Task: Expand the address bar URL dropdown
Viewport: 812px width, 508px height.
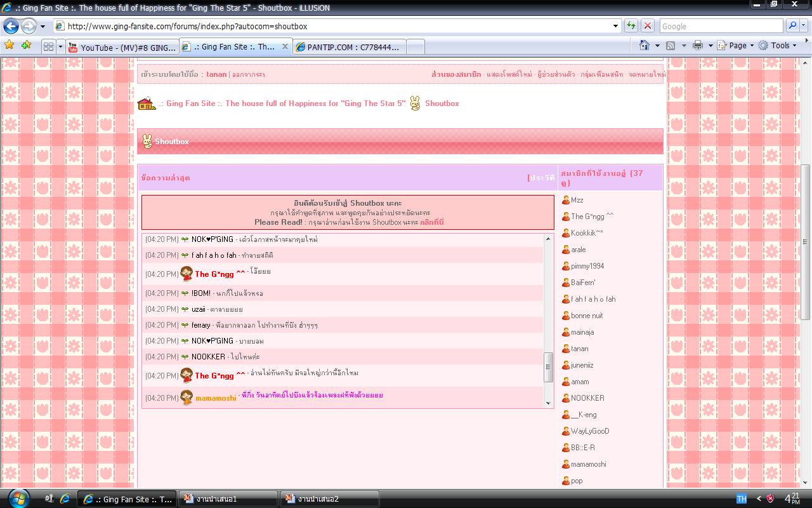Action: click(x=615, y=26)
